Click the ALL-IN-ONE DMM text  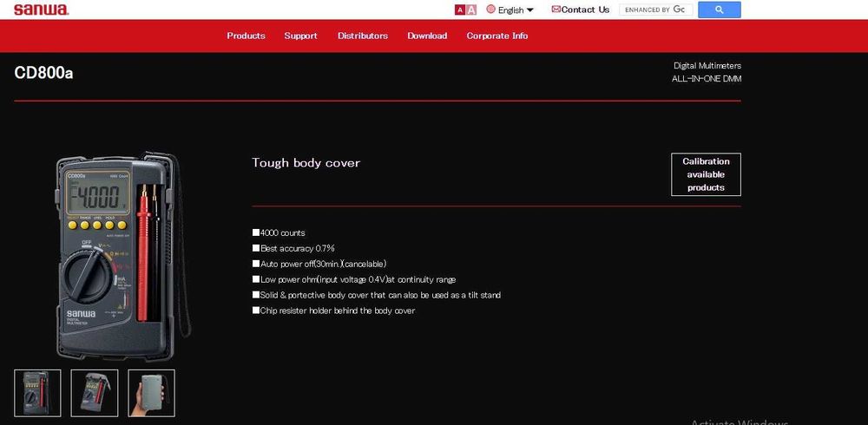(707, 79)
